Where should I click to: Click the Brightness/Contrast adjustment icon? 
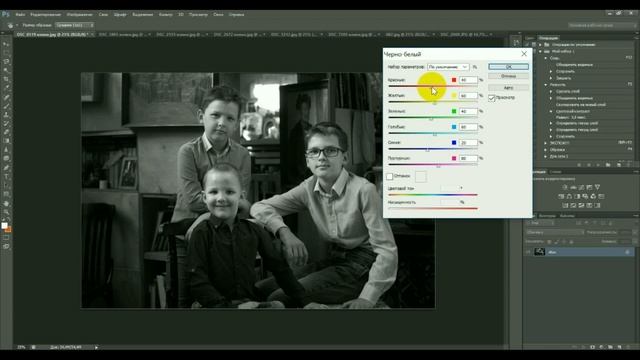coord(565,187)
